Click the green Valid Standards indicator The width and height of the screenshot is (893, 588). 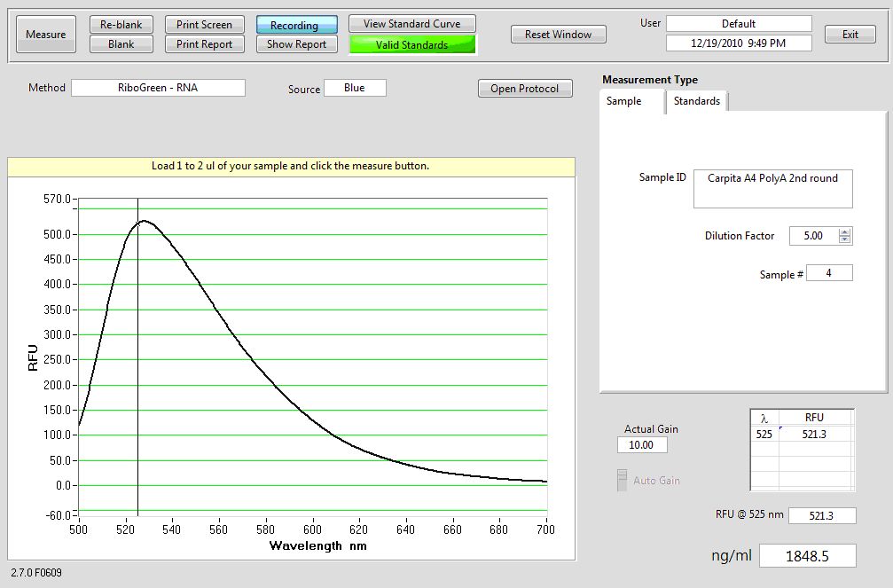[411, 44]
